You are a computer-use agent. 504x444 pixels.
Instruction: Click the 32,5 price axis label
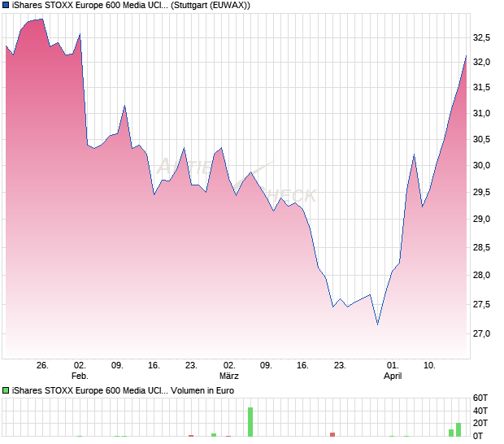(x=481, y=37)
